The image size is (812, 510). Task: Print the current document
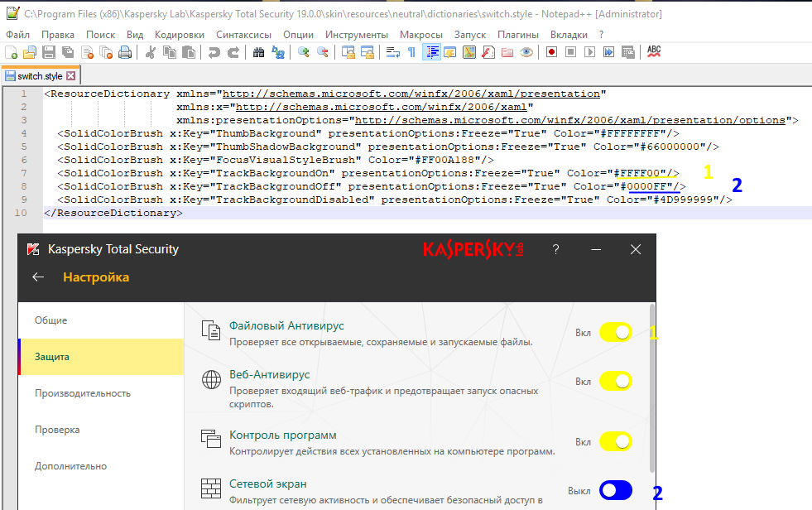(125, 52)
